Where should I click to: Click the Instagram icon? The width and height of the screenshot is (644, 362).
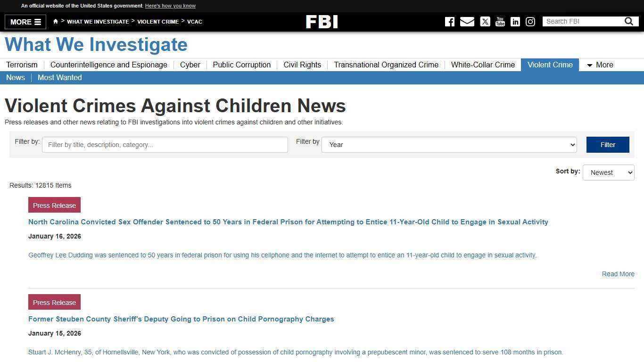click(530, 22)
